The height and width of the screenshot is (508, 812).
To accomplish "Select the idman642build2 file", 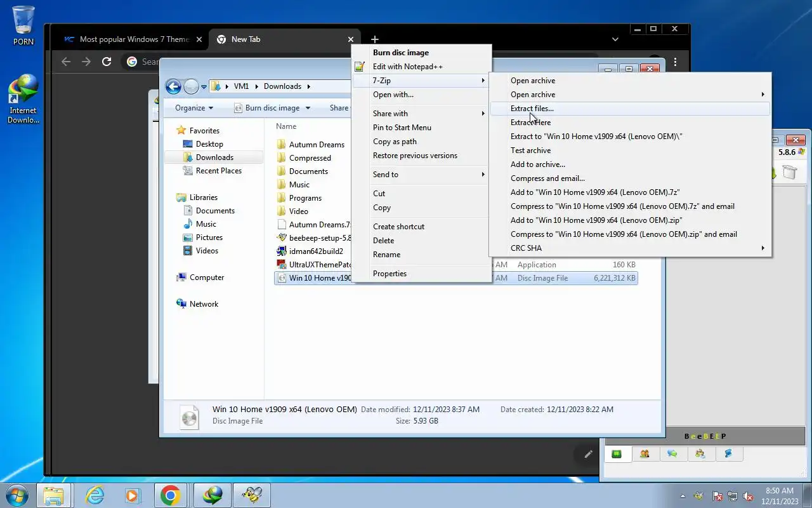I will click(x=310, y=251).
